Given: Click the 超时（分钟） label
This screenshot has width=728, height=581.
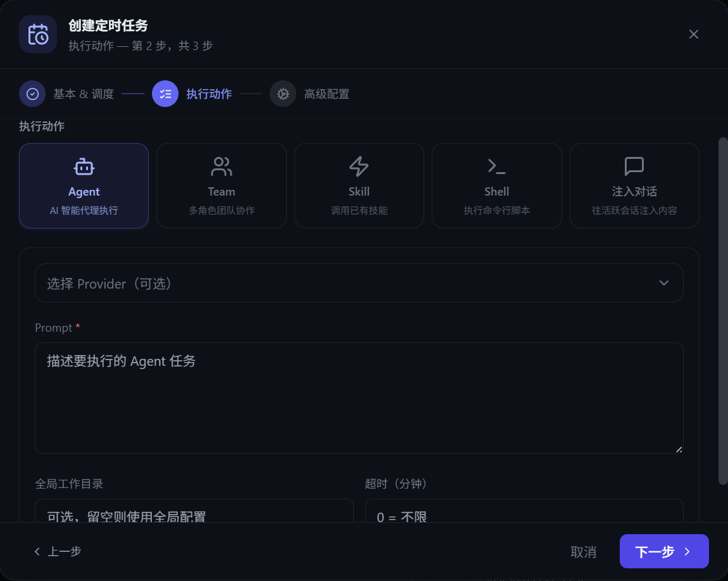Looking at the screenshot, I should [396, 484].
